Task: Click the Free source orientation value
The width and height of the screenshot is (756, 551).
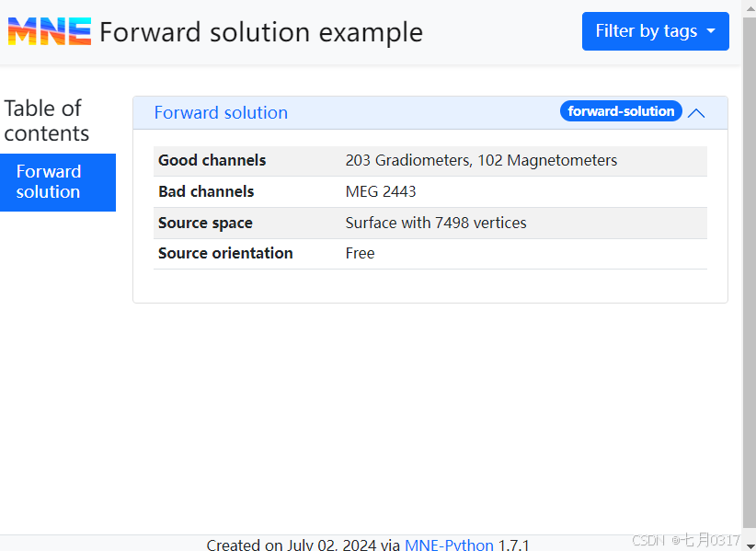Action: 360,253
